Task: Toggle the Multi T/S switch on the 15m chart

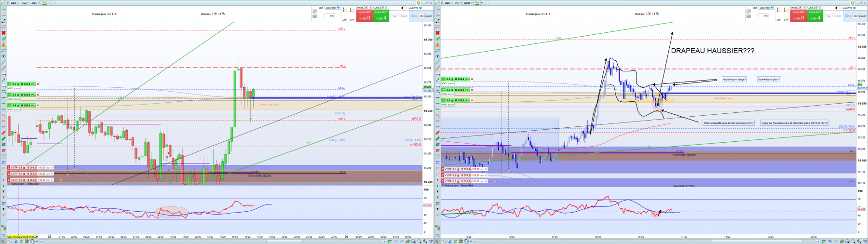Action: (403, 8)
